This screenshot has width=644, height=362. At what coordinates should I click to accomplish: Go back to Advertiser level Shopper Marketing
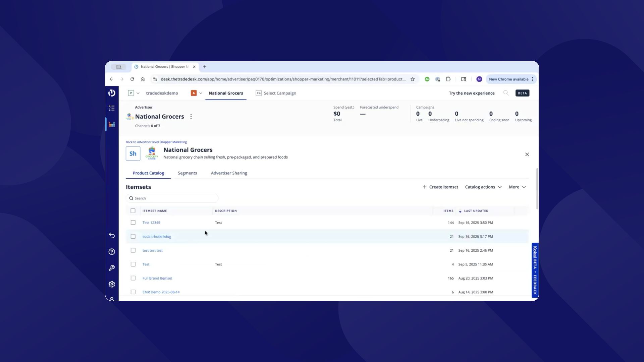click(156, 142)
